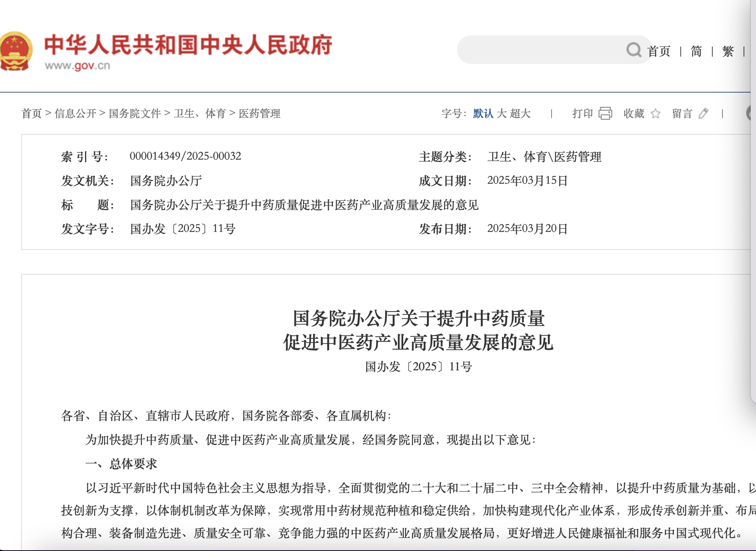Switch to simplified Chinese 简
Image resolution: width=756 pixels, height=551 pixels.
click(x=696, y=51)
